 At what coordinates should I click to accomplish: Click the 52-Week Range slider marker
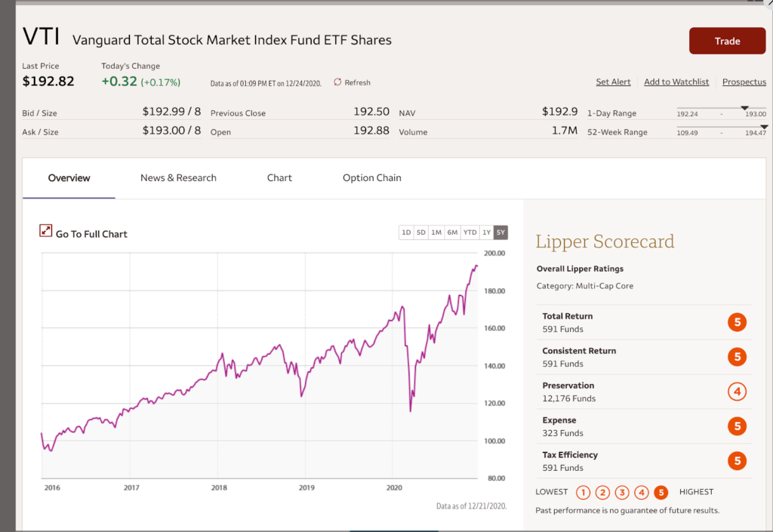click(x=763, y=127)
